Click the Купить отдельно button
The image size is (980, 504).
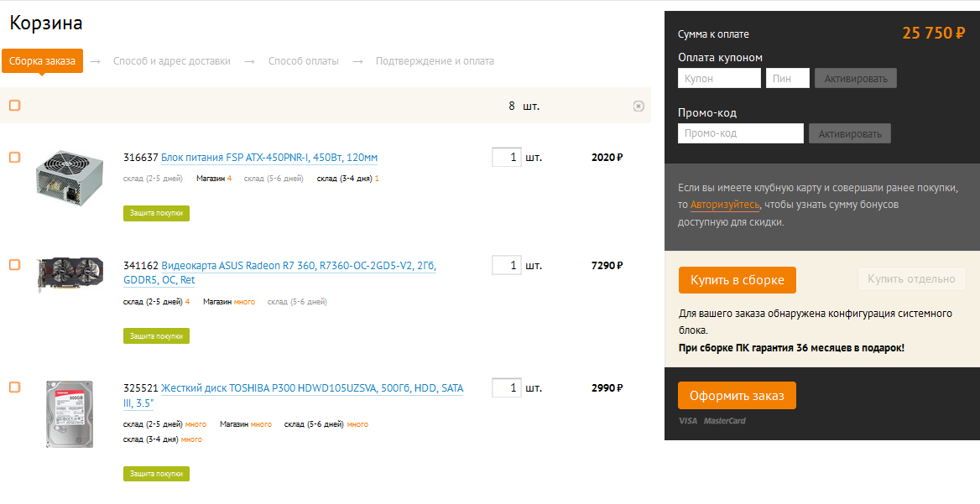point(912,279)
